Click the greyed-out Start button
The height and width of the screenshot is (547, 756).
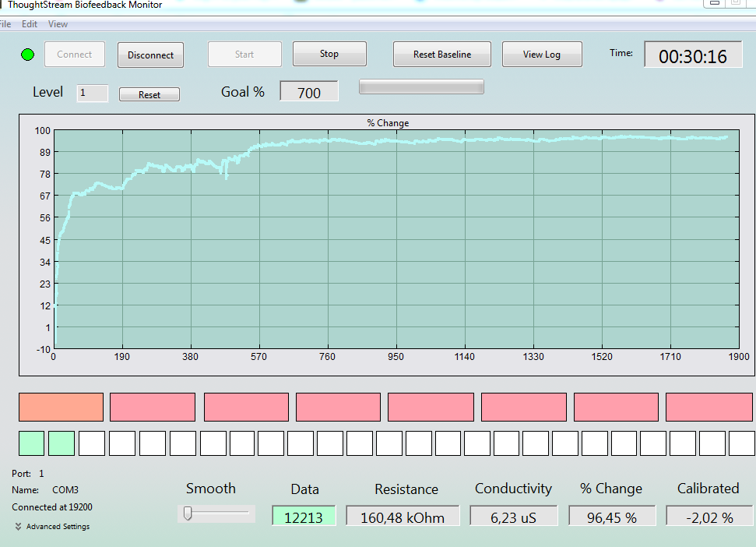pos(244,54)
